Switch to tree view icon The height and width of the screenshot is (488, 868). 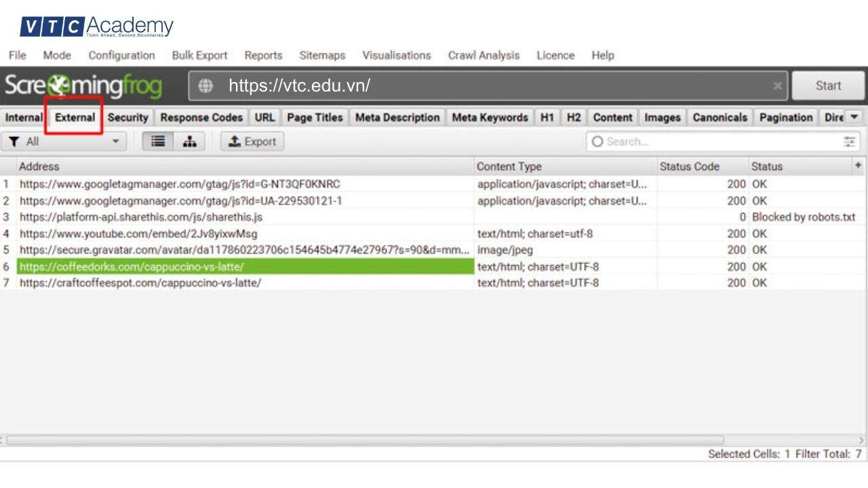click(x=190, y=142)
